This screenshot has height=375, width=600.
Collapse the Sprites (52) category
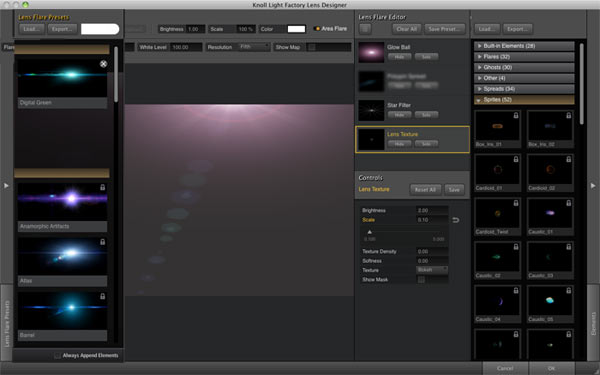(524, 99)
